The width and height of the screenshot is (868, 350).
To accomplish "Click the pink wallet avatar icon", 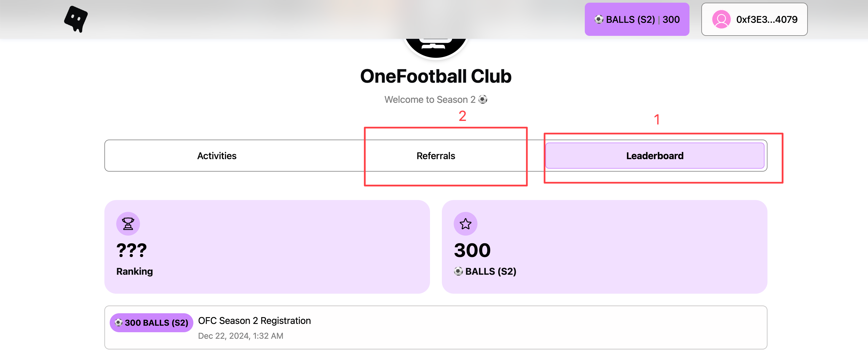I will pyautogui.click(x=721, y=20).
